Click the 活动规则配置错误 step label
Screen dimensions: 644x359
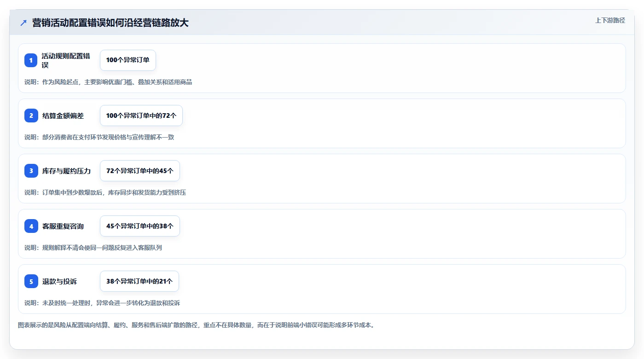(65, 60)
